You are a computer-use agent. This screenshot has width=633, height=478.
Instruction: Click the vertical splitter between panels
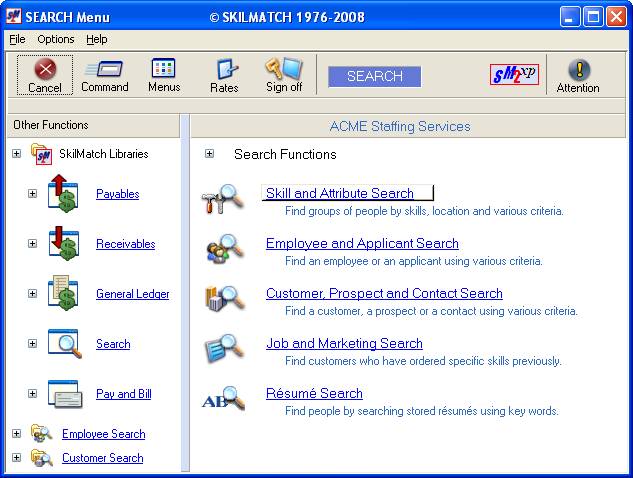(185, 293)
